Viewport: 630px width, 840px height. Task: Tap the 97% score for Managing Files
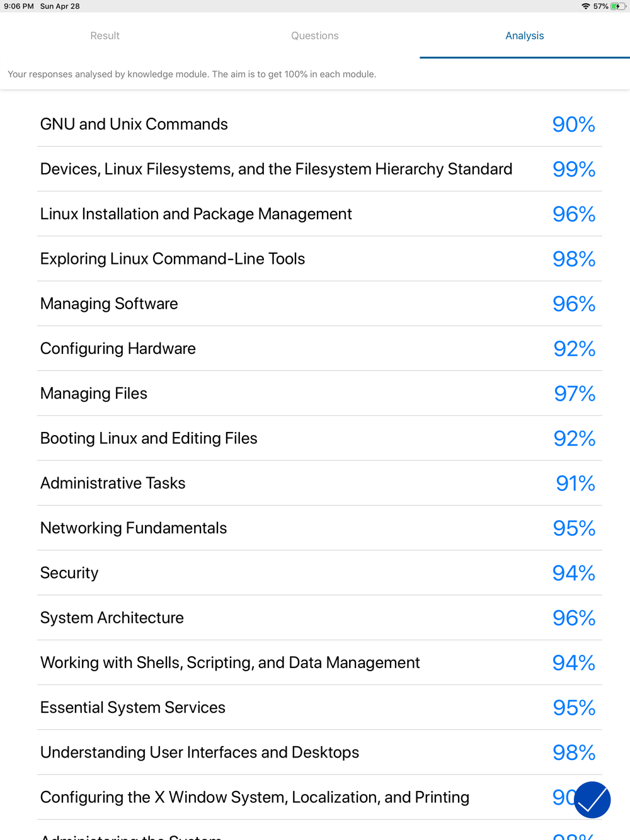click(575, 394)
